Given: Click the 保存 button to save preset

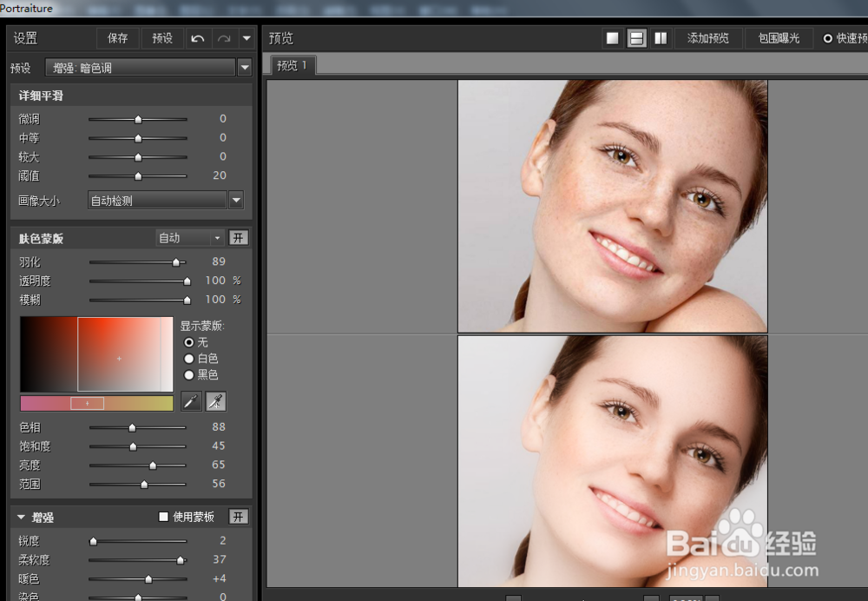Looking at the screenshot, I should pos(117,38).
